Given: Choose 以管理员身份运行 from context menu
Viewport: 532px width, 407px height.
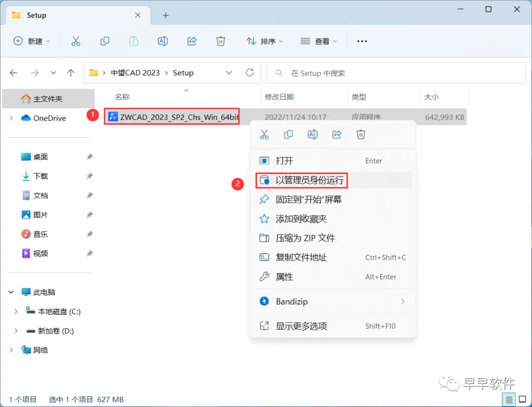Looking at the screenshot, I should (x=333, y=180).
